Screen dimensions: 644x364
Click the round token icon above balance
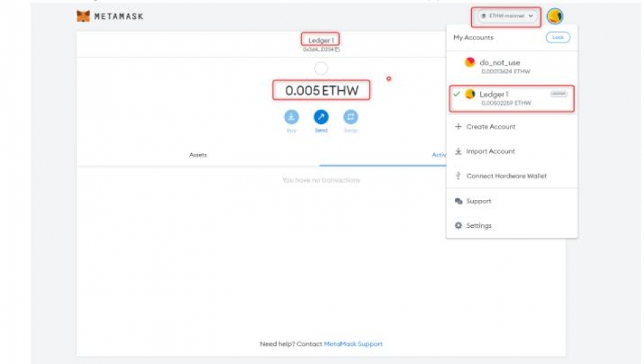tap(321, 68)
